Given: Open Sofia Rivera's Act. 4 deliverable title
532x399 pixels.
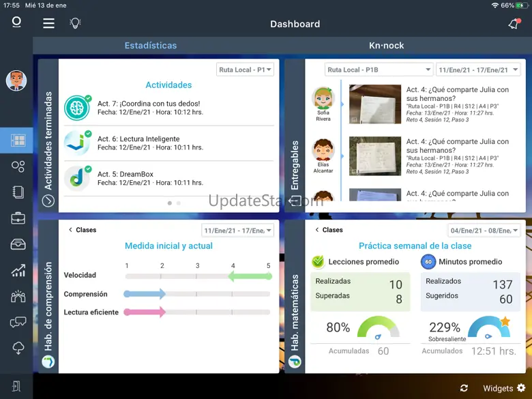Looking at the screenshot, I should (x=458, y=94).
